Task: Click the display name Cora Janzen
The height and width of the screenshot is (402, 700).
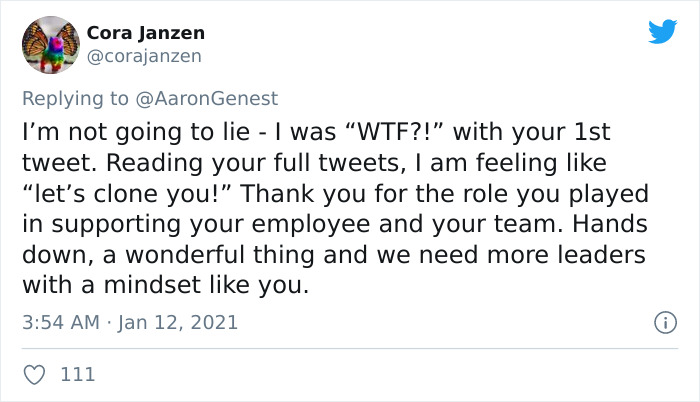Action: click(144, 34)
